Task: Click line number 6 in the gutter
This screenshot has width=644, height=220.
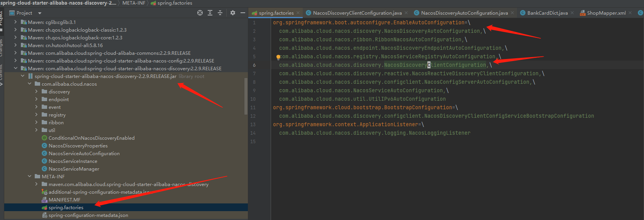Action: click(254, 65)
